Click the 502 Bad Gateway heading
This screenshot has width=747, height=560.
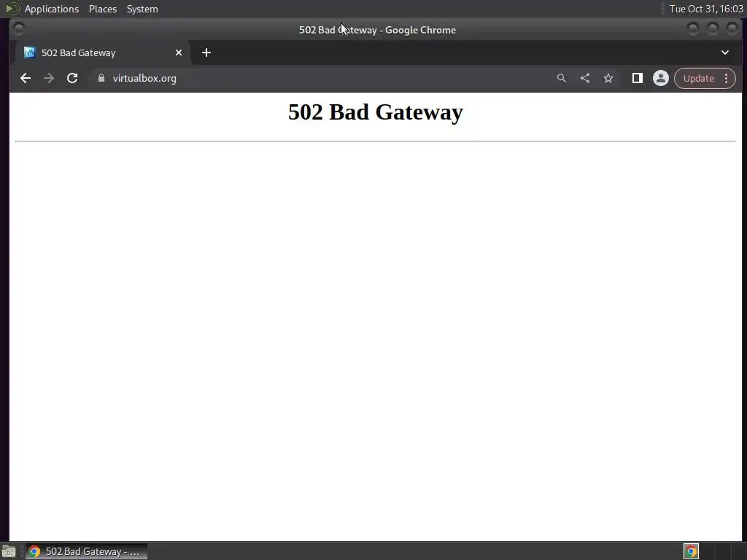point(376,112)
